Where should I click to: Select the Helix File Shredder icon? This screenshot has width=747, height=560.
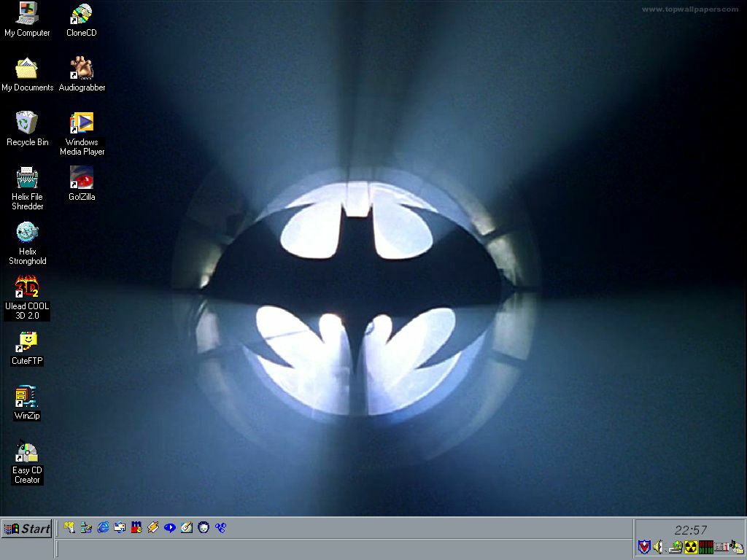[27, 178]
